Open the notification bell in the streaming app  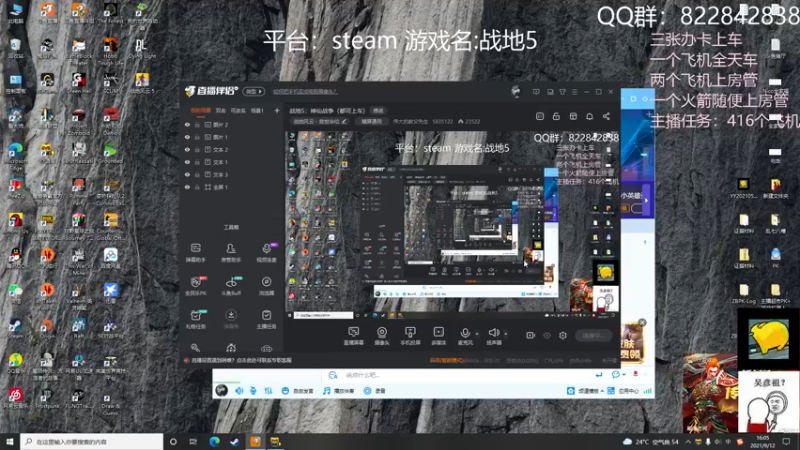(589, 116)
